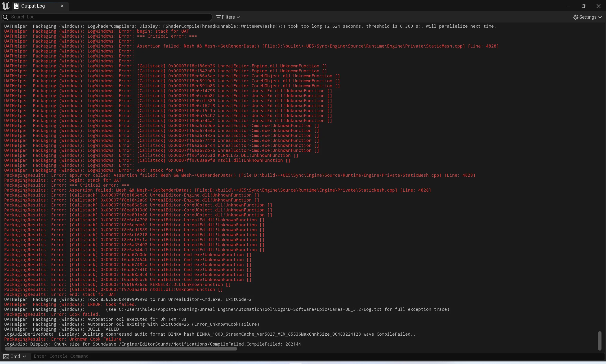Select 'AutomationTool executed for 0h 14m 18s' line
606x364 pixels.
tap(95, 319)
